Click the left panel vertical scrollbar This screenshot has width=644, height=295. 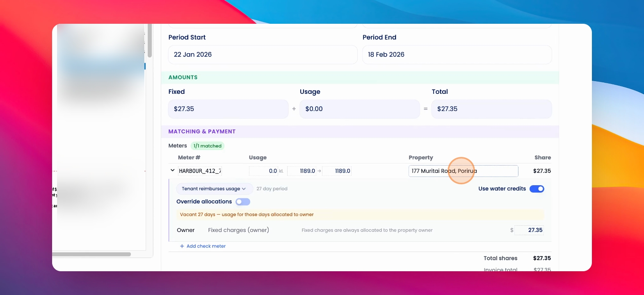tap(150, 41)
